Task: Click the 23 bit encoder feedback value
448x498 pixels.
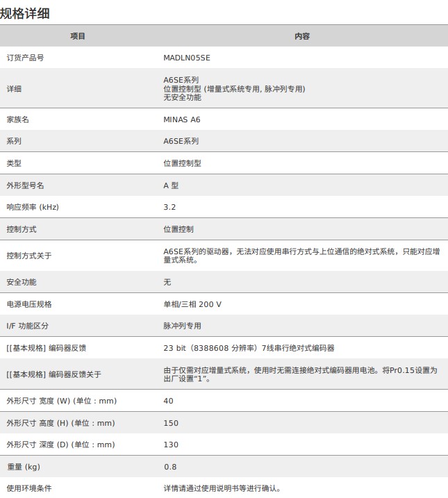Action: [x=249, y=348]
